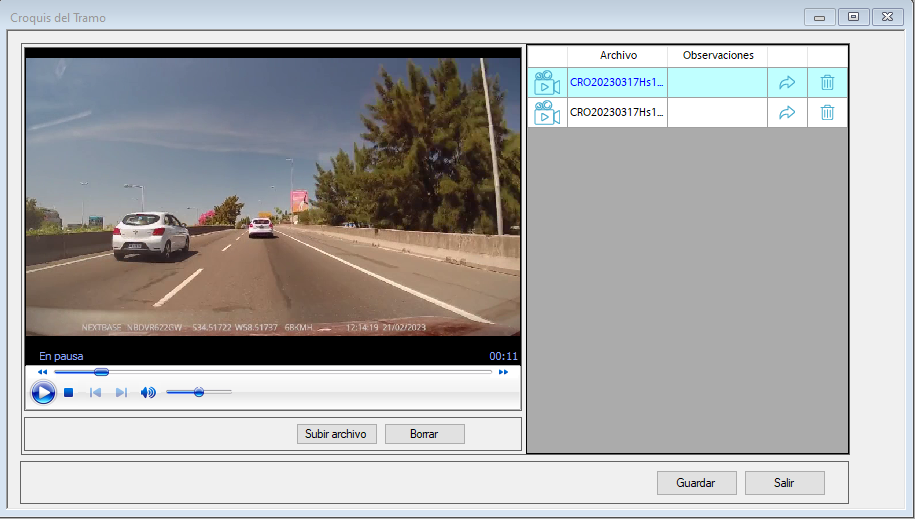Open the second file with share arrow
Screen dimensions: 915x519
787,112
